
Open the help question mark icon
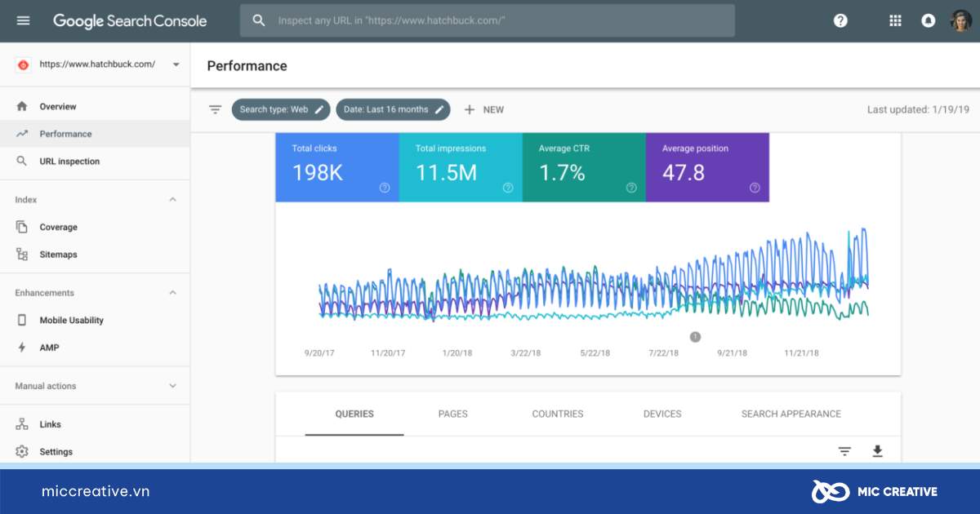[840, 20]
